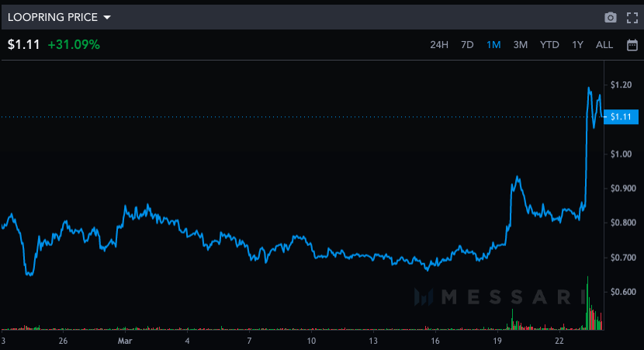Click the tallest green volume bar near the end
The height and width of the screenshot is (350, 644).
(x=587, y=303)
